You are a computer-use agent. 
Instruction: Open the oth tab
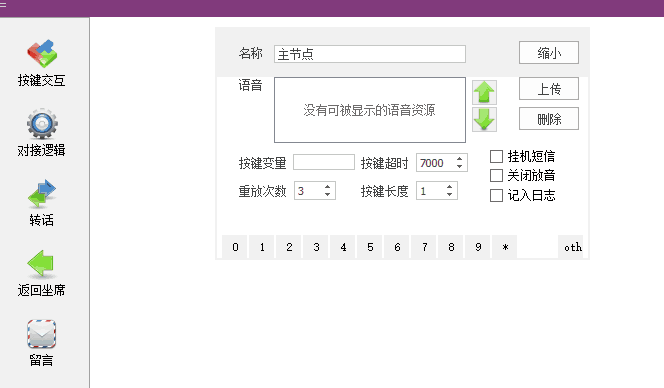tap(571, 247)
